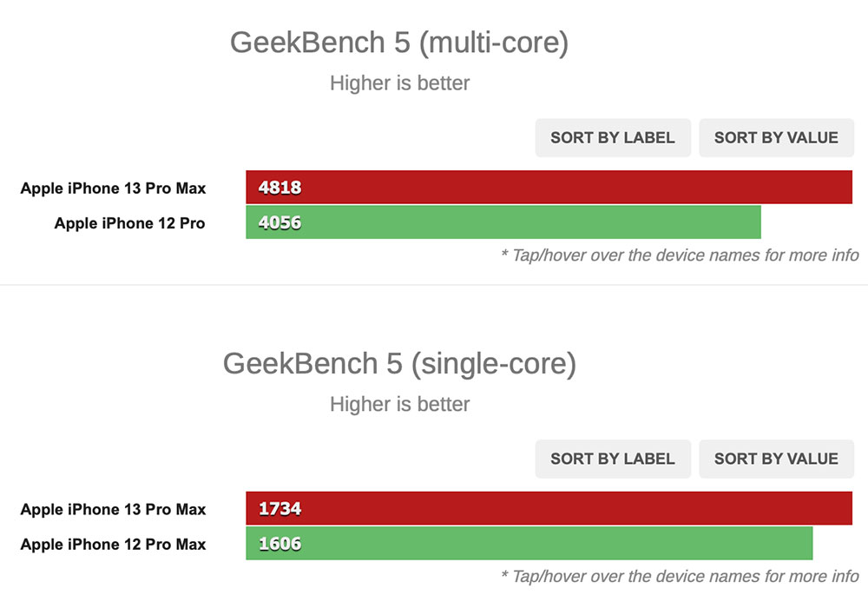Select Apple iPhone 12 Pro Max device label

coord(113,545)
